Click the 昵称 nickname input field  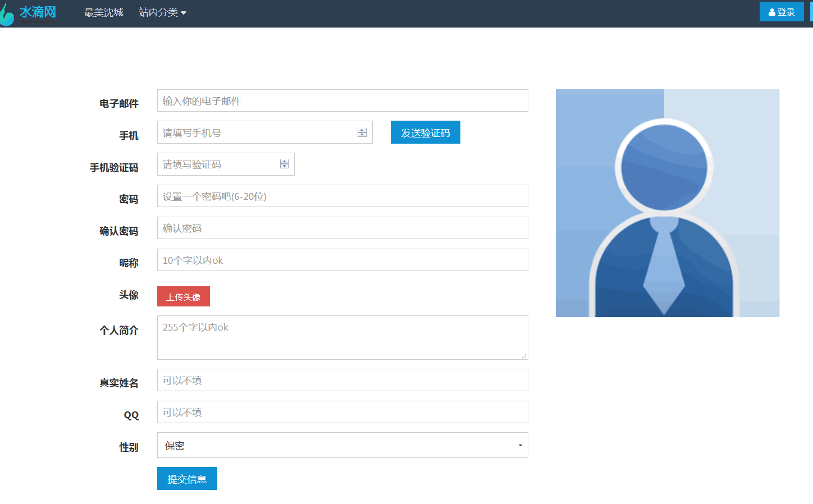click(342, 260)
